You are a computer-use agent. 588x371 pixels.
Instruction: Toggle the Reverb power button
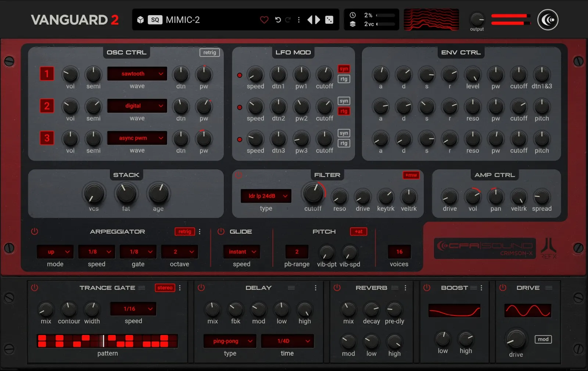[x=337, y=288]
